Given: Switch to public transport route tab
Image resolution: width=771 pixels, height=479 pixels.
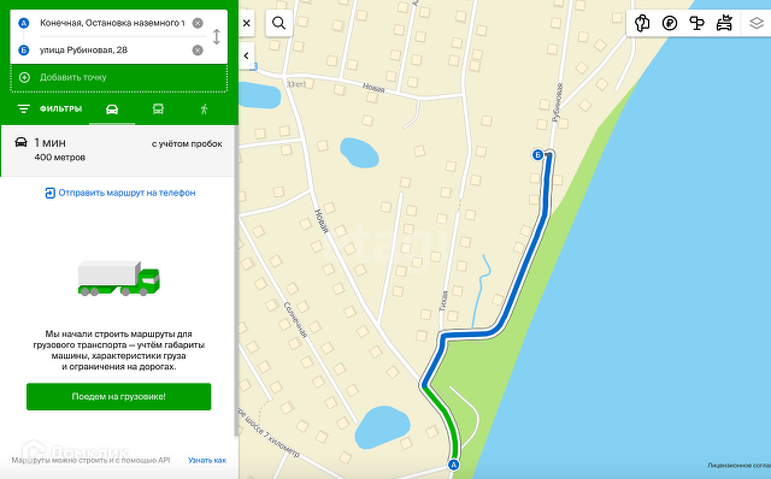Looking at the screenshot, I should pos(158,109).
